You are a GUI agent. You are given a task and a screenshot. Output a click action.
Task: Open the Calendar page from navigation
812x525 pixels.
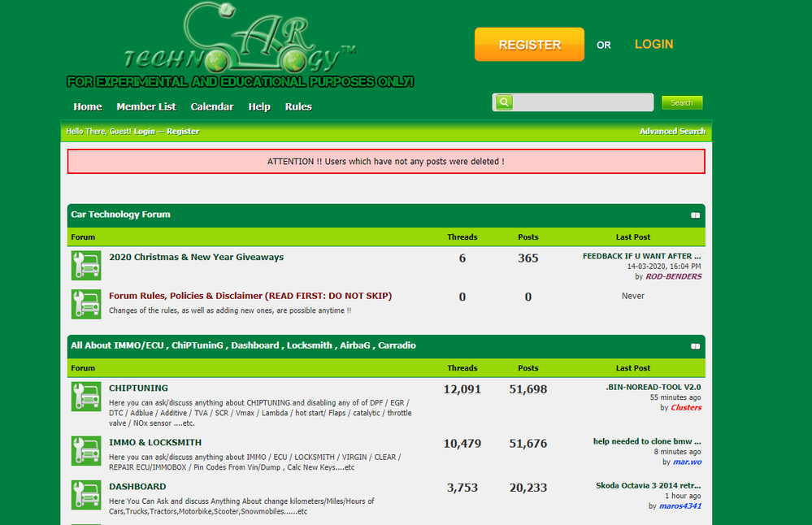click(212, 106)
